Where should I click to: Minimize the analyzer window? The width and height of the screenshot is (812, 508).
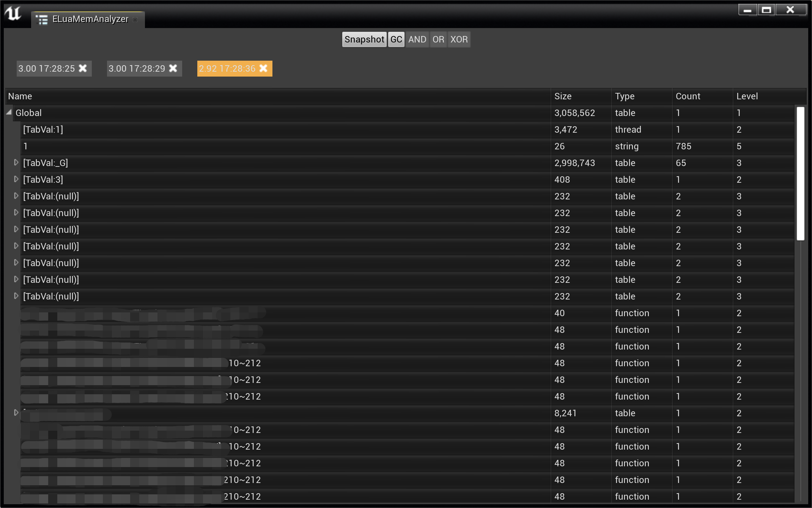(x=747, y=10)
